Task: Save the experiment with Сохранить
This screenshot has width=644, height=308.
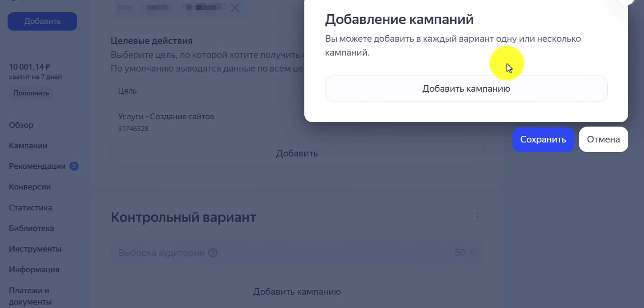Action: [543, 139]
